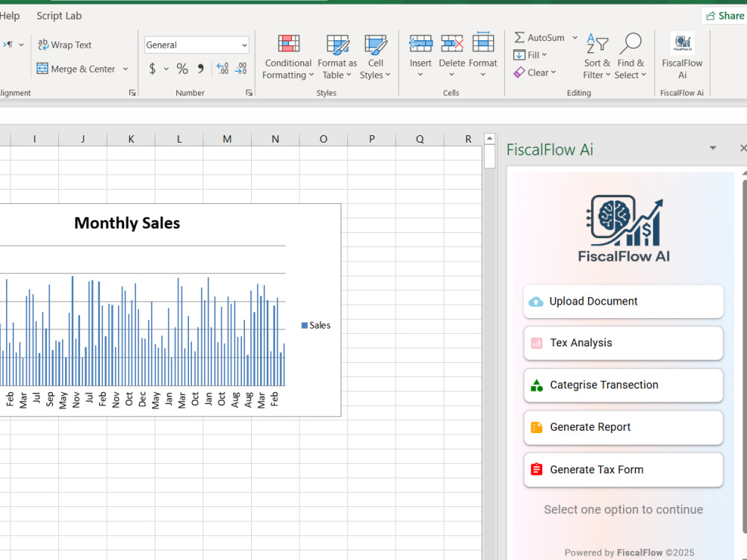The width and height of the screenshot is (747, 560).
Task: Open the Help tab
Action: pyautogui.click(x=10, y=16)
